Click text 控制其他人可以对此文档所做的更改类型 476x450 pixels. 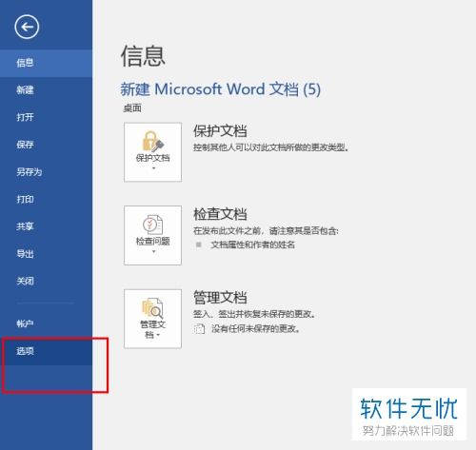pos(271,147)
